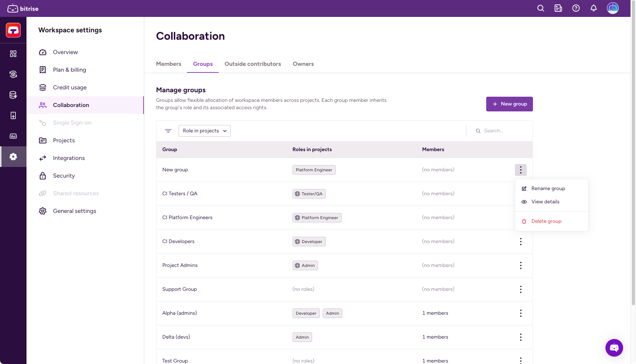Select View details menu entry
This screenshot has width=636, height=364.
pyautogui.click(x=545, y=202)
